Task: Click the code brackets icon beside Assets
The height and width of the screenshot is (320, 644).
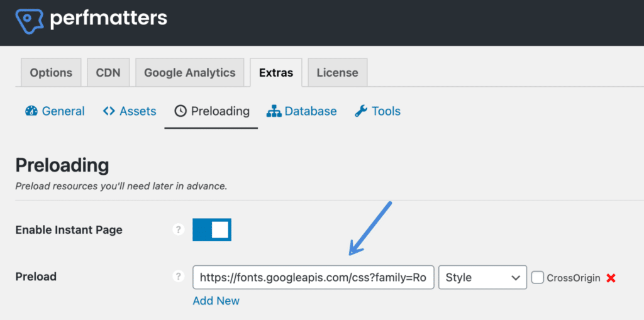Action: tap(109, 111)
